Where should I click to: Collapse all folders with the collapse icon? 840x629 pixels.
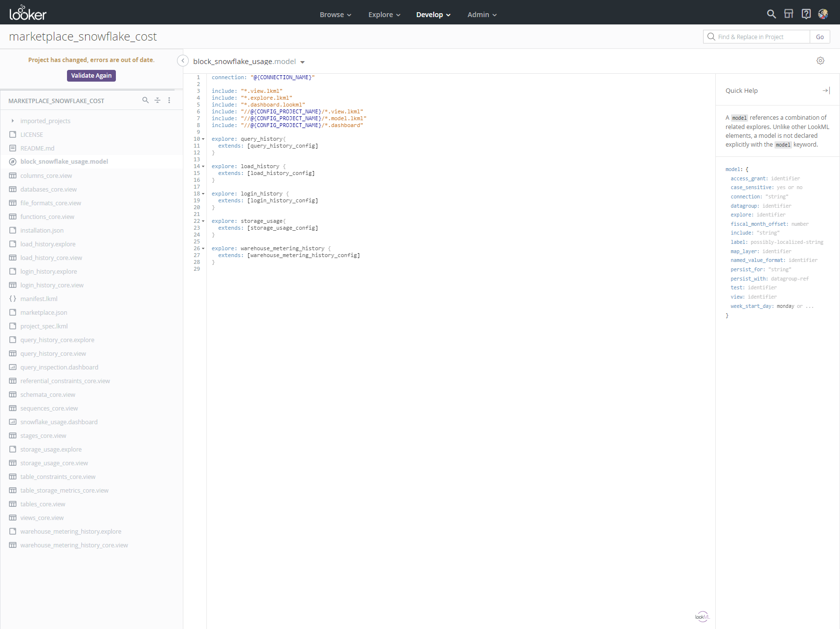pyautogui.click(x=157, y=100)
